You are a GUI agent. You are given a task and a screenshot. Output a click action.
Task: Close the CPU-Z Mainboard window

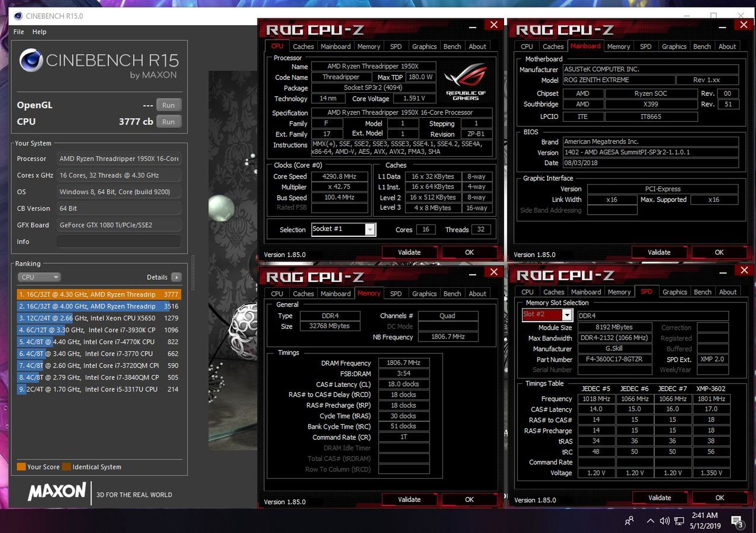click(x=744, y=25)
